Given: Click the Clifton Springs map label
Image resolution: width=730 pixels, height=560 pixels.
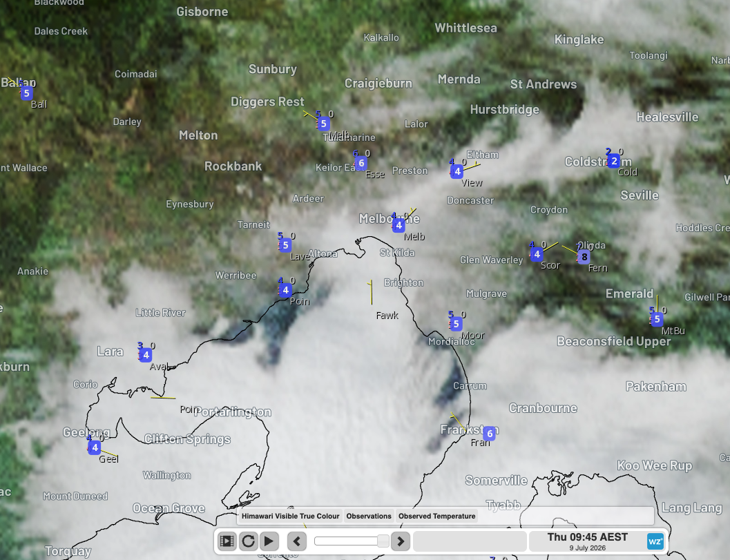Looking at the screenshot, I should point(187,439).
